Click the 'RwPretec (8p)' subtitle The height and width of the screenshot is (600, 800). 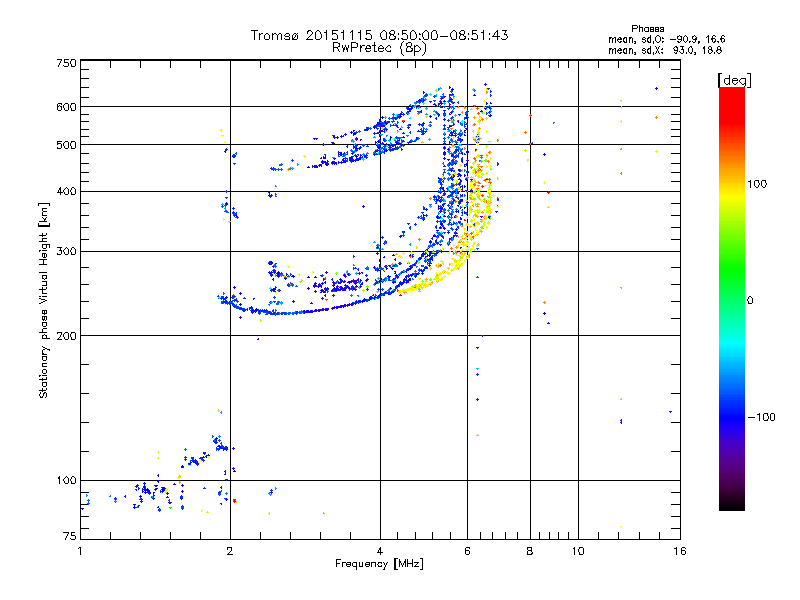[x=379, y=48]
